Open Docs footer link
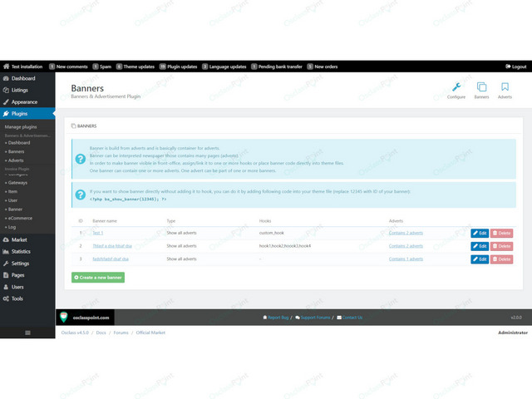Viewport: 532px width, 399px height. (101, 332)
